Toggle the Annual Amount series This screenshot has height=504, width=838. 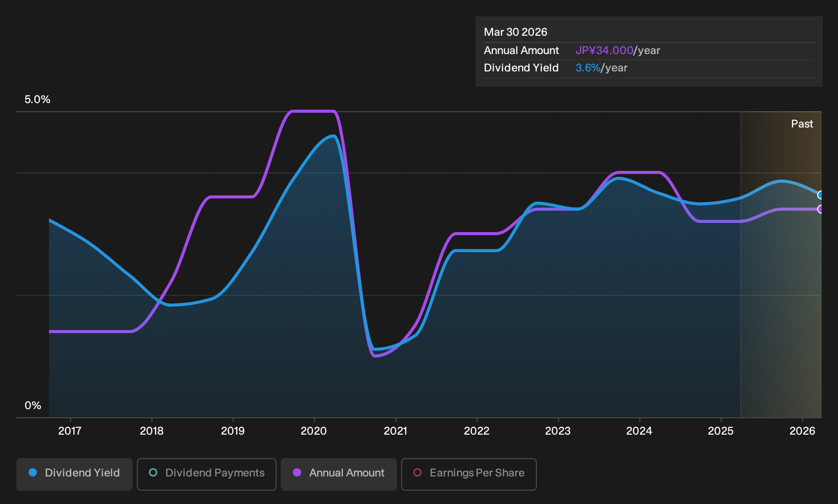(339, 474)
